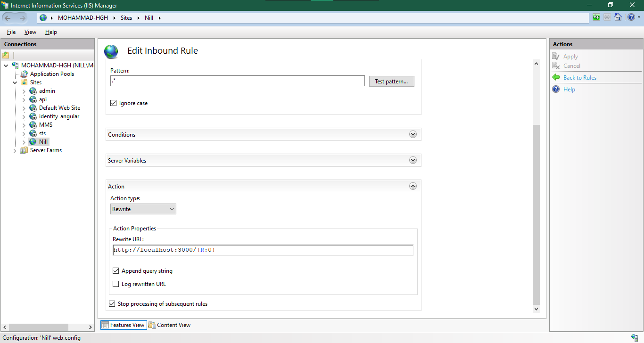Image resolution: width=644 pixels, height=343 pixels.
Task: Expand the Server Variables section
Action: tap(413, 160)
